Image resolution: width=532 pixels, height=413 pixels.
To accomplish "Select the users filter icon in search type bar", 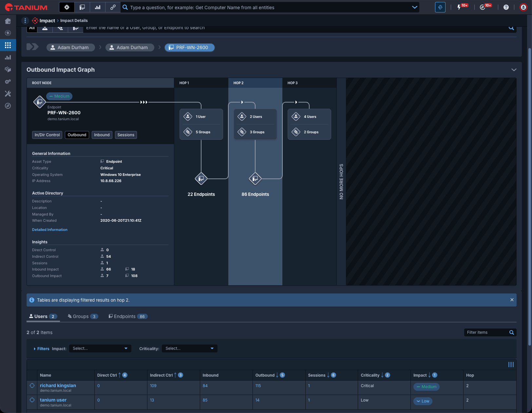I will click(45, 28).
